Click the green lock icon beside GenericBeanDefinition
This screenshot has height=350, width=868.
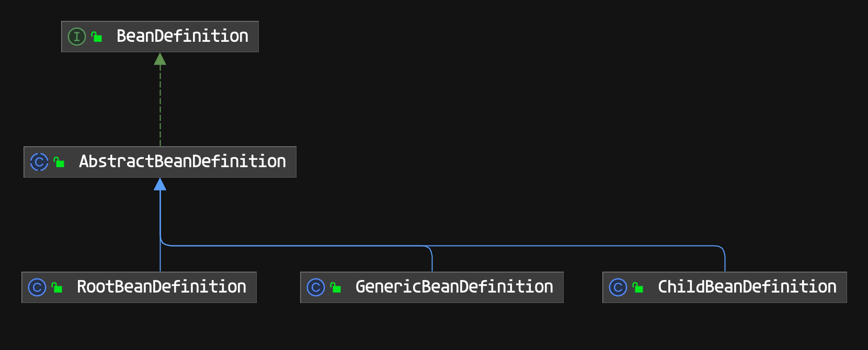336,288
